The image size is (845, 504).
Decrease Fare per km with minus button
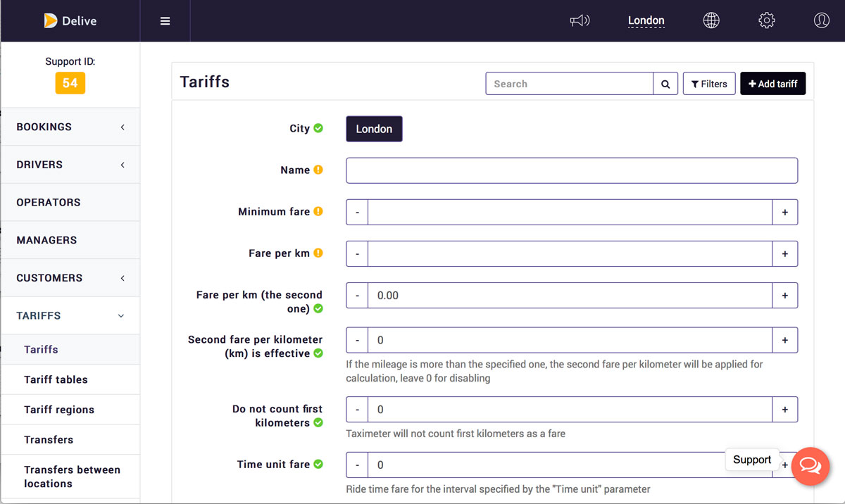[x=357, y=253]
